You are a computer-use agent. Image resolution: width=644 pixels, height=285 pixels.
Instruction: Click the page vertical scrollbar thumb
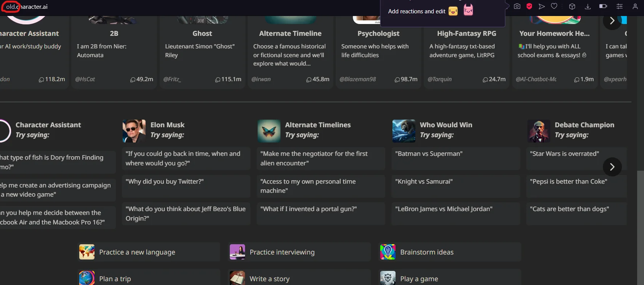coord(640,227)
